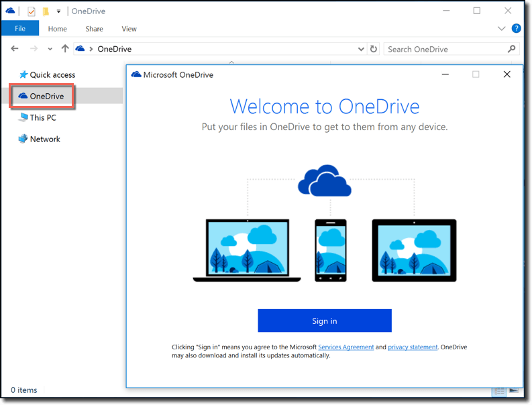
Task: Switch to the Home ribbon tab
Action: point(57,29)
